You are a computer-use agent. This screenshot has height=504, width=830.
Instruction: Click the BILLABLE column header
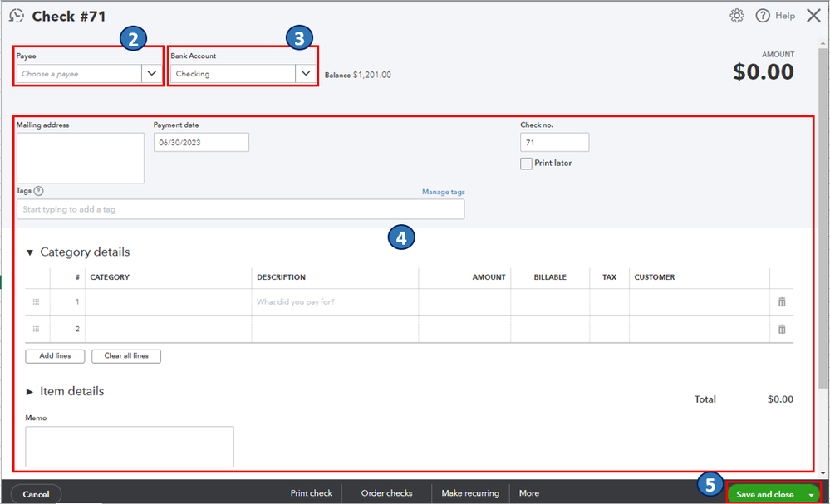[x=550, y=277]
